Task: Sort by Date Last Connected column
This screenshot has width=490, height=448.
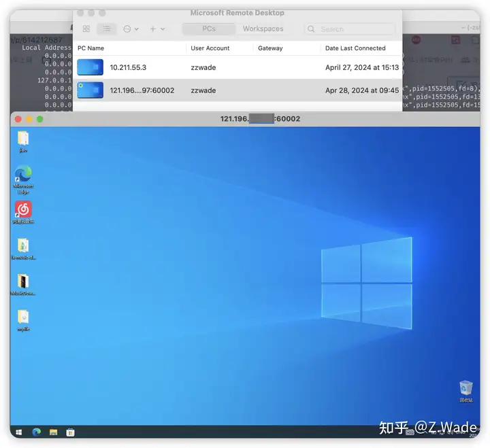Action: pos(355,48)
